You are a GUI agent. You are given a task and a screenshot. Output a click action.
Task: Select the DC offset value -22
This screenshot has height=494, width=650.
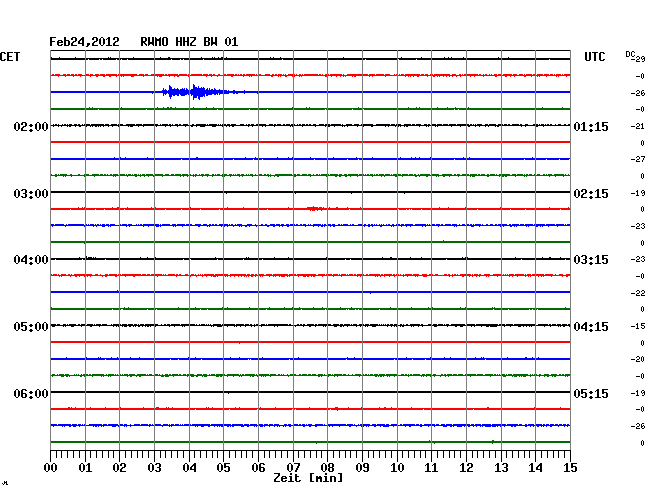(x=638, y=293)
